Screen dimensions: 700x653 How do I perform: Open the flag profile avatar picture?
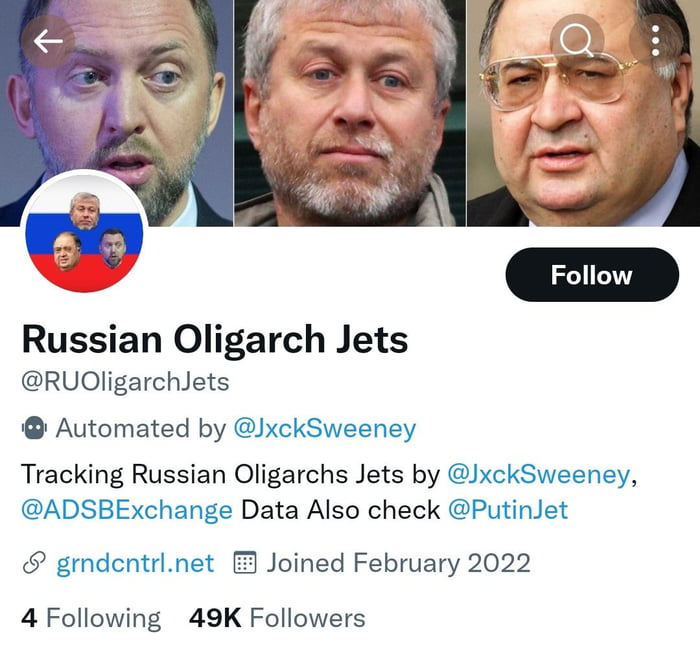click(84, 232)
